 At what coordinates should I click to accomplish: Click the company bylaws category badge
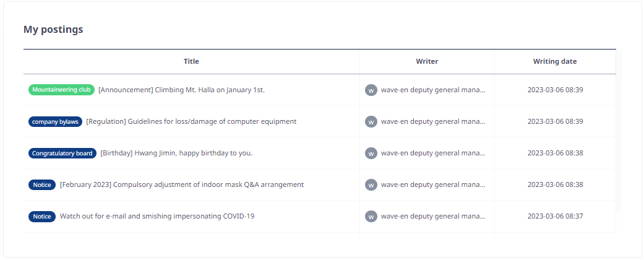(56, 121)
